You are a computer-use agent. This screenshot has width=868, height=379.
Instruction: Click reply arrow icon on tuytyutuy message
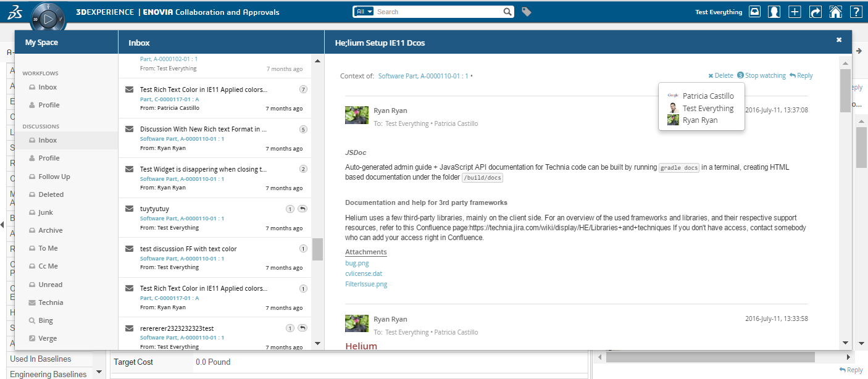click(x=302, y=209)
